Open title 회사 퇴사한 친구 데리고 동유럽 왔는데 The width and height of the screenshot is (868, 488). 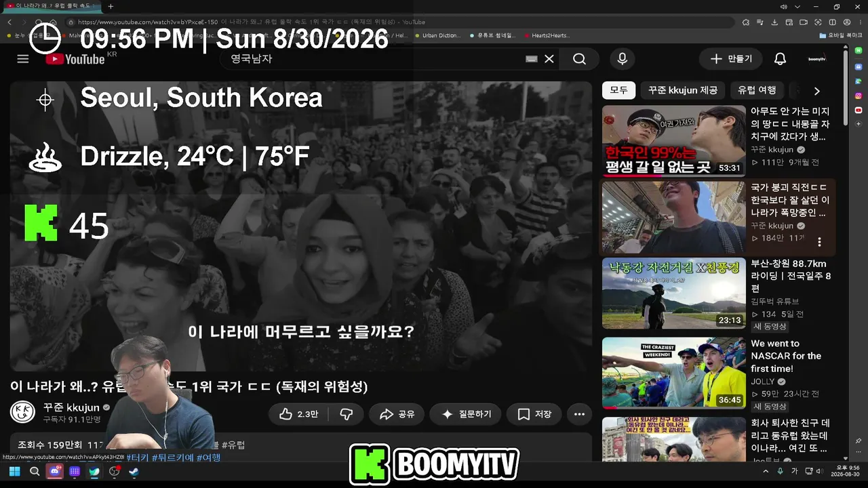[790, 436]
